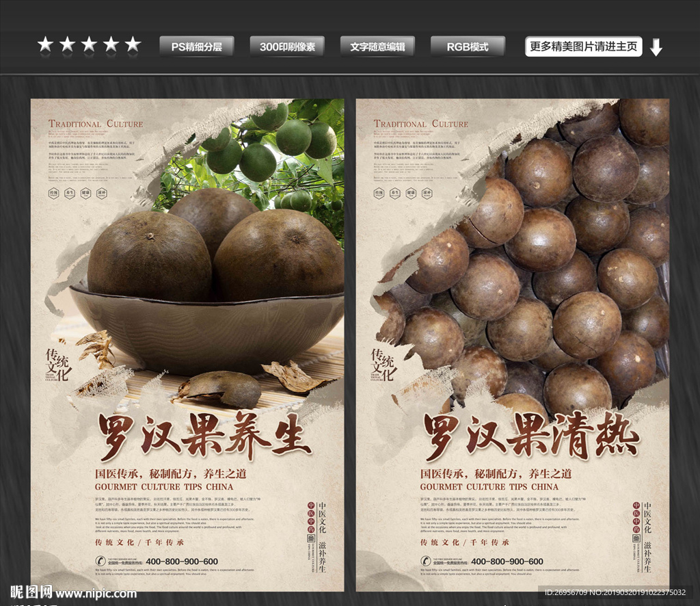
Task: Click the third star in the rating row
Action: 90,45
